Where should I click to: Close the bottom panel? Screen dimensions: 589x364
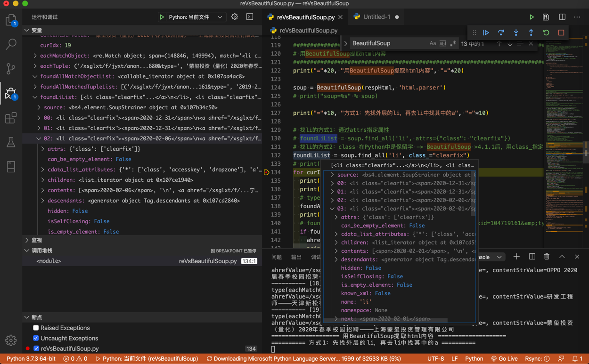click(x=577, y=257)
